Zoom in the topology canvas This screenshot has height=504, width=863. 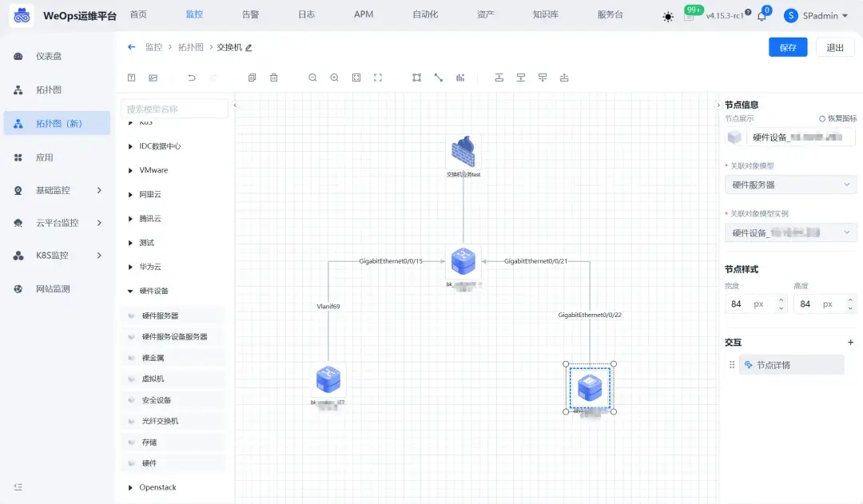[x=334, y=77]
